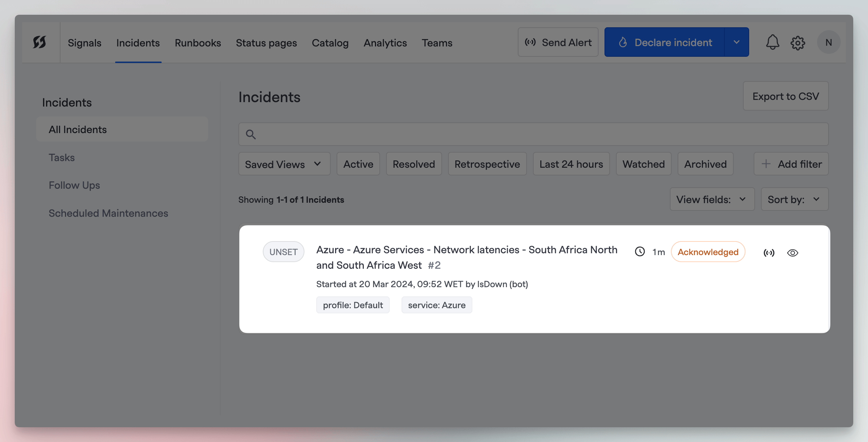Expand Declare incident dropdown arrow
The width and height of the screenshot is (868, 442).
click(x=737, y=42)
